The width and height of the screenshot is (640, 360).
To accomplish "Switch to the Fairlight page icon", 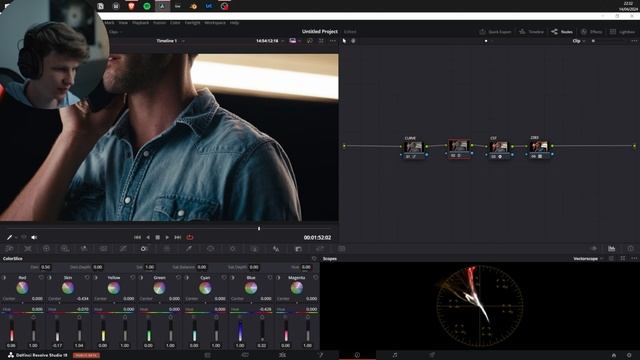I will point(395,355).
